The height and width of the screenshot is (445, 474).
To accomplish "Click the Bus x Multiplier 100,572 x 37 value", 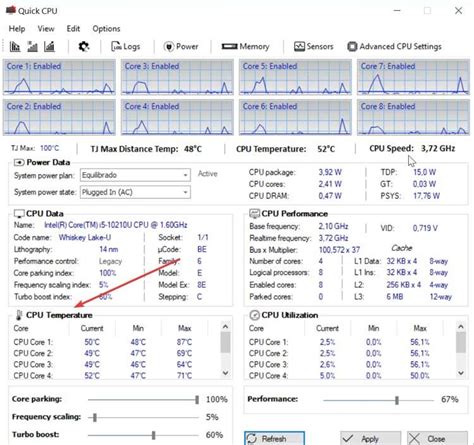I will point(339,250).
